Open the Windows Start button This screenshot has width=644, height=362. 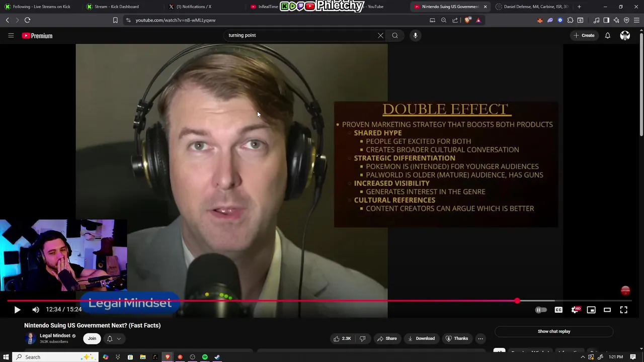[x=6, y=357]
